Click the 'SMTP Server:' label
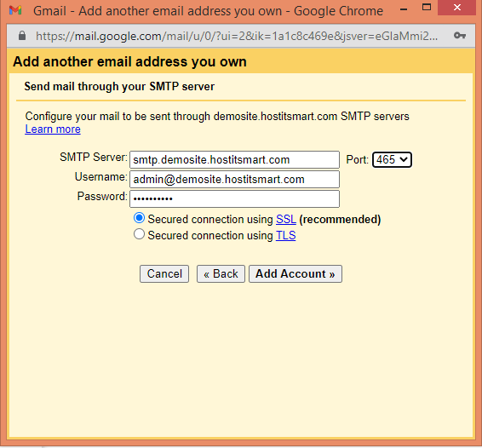482x448 pixels. pyautogui.click(x=94, y=157)
